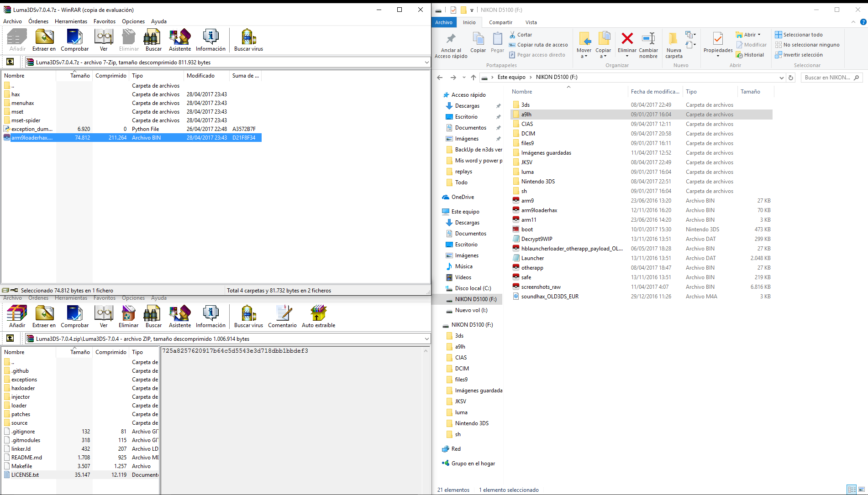
Task: Go up one folder in top WinRAR
Action: coord(10,62)
